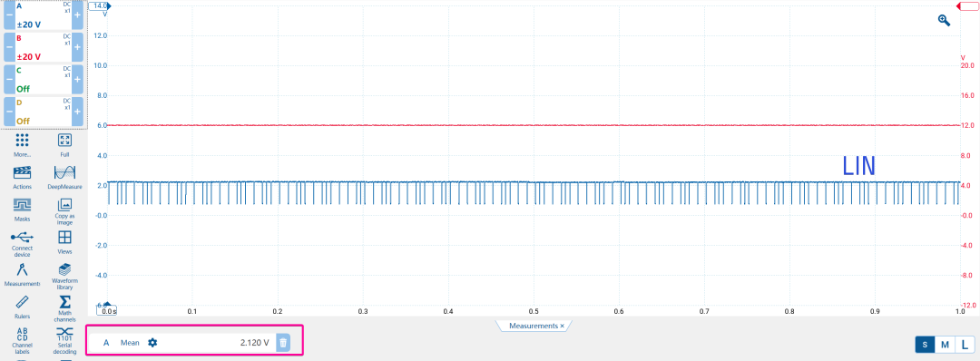Open the Measurements tool in sidebar

pos(22,275)
